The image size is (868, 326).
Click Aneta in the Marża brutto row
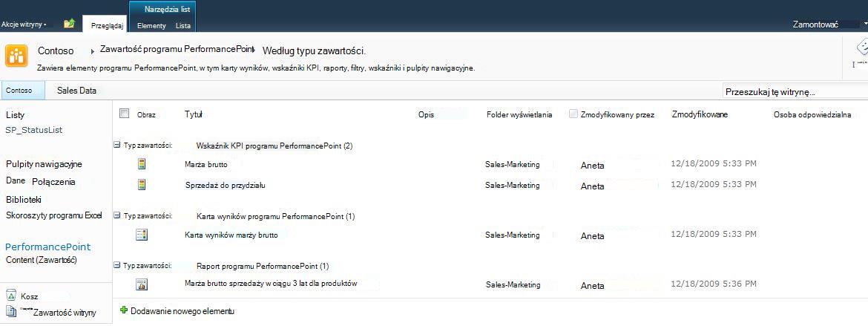[x=592, y=165]
